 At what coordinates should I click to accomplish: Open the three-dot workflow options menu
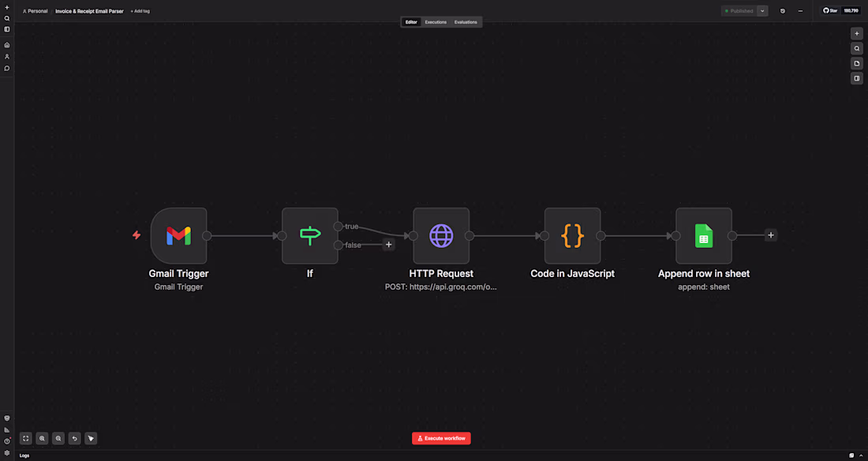[800, 11]
